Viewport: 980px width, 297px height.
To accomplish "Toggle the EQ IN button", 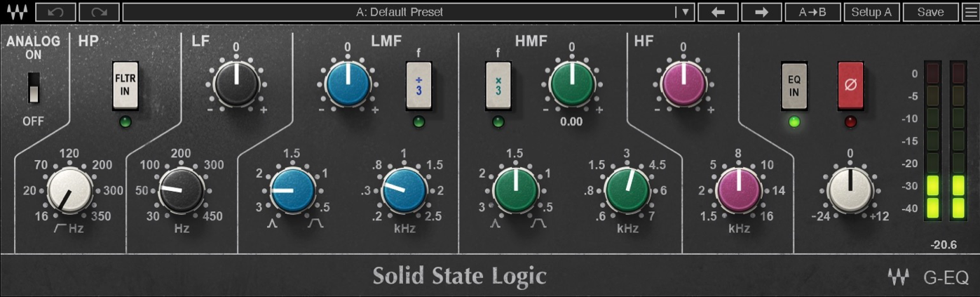I will click(795, 85).
